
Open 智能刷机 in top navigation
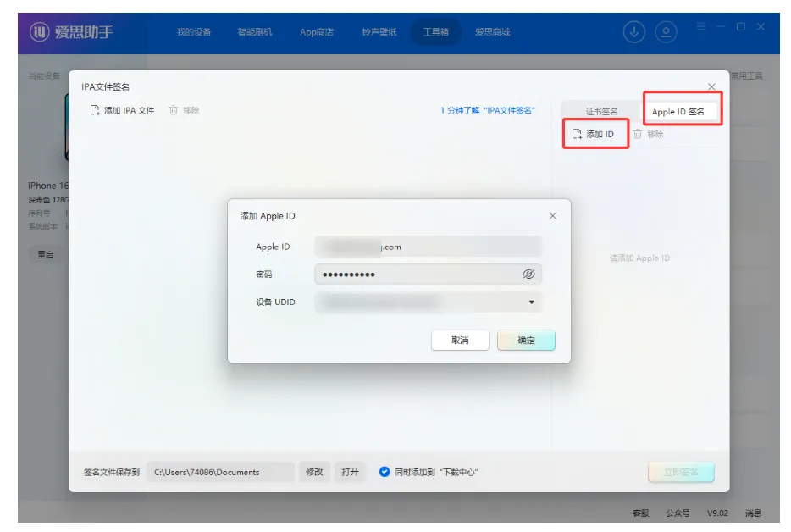(x=255, y=32)
